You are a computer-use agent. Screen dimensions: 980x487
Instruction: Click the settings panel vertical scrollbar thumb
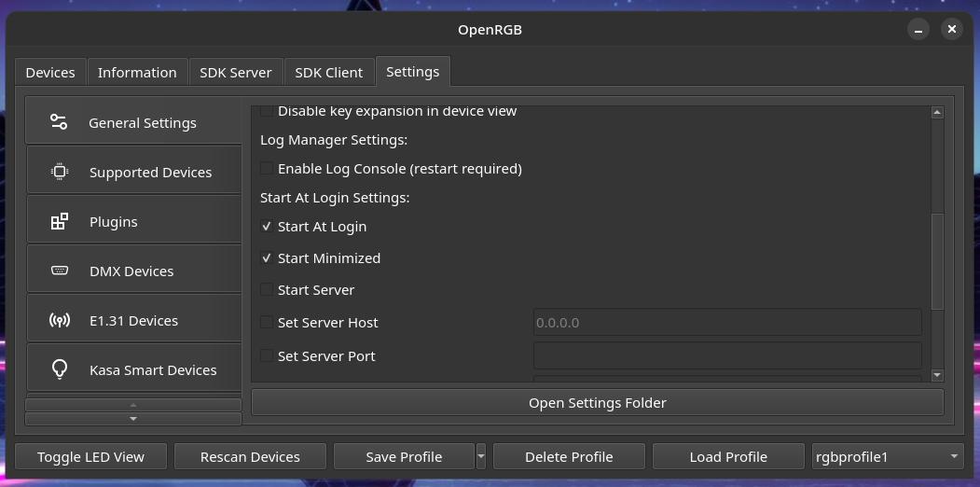937,261
